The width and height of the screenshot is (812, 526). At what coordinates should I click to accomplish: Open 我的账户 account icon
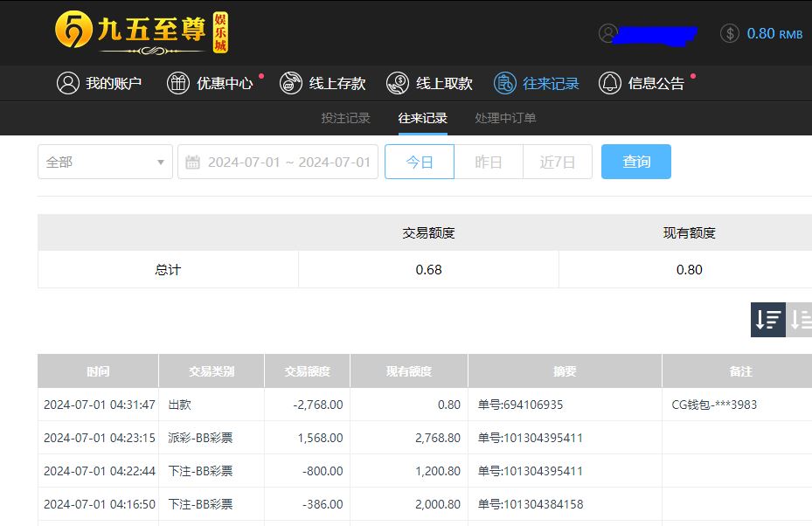67,83
